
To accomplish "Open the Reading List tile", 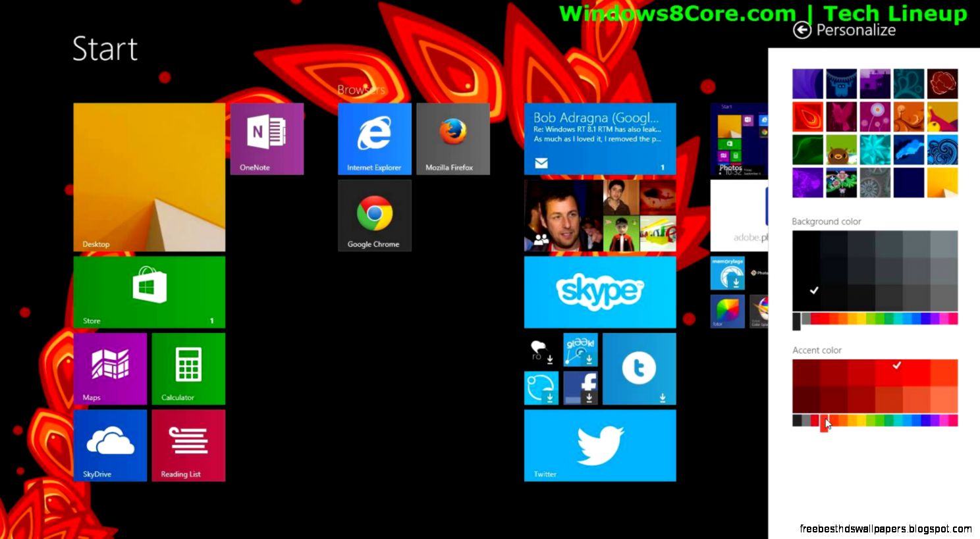I will pos(188,446).
